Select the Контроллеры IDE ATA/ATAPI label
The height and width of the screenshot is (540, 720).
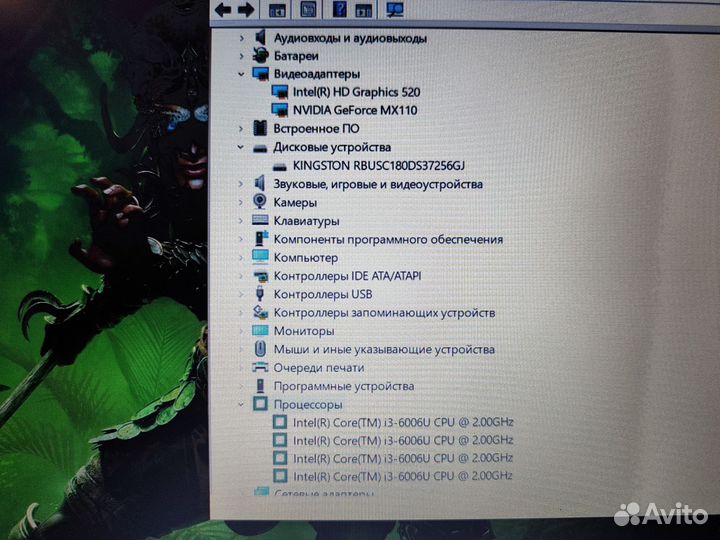point(348,276)
